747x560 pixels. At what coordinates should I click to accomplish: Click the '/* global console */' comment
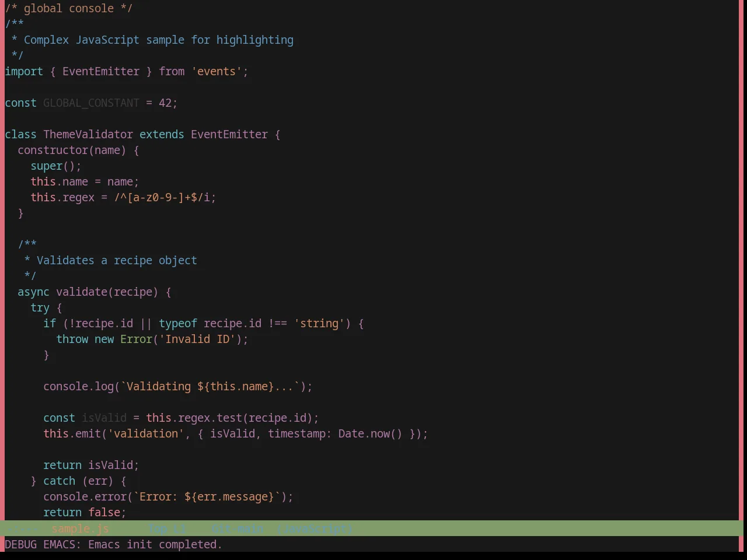[69, 8]
